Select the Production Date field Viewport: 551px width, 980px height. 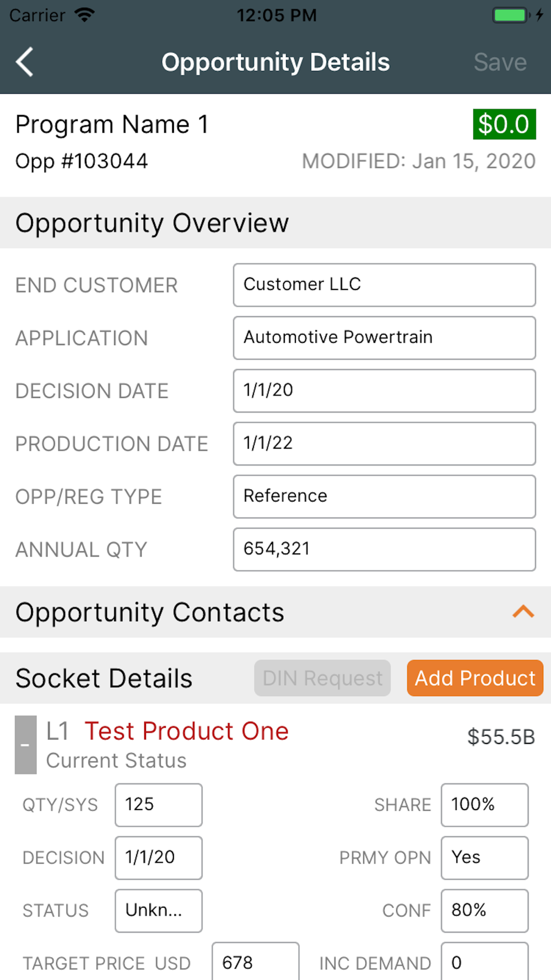(x=385, y=444)
